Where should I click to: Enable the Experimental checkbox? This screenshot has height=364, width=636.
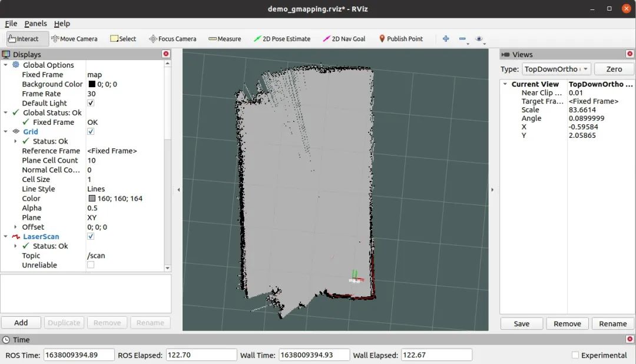575,355
